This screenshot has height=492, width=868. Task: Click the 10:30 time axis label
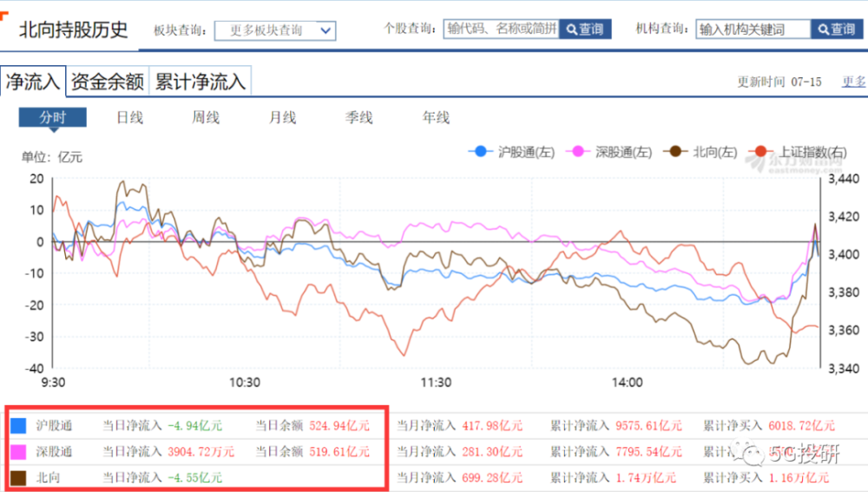click(x=245, y=383)
